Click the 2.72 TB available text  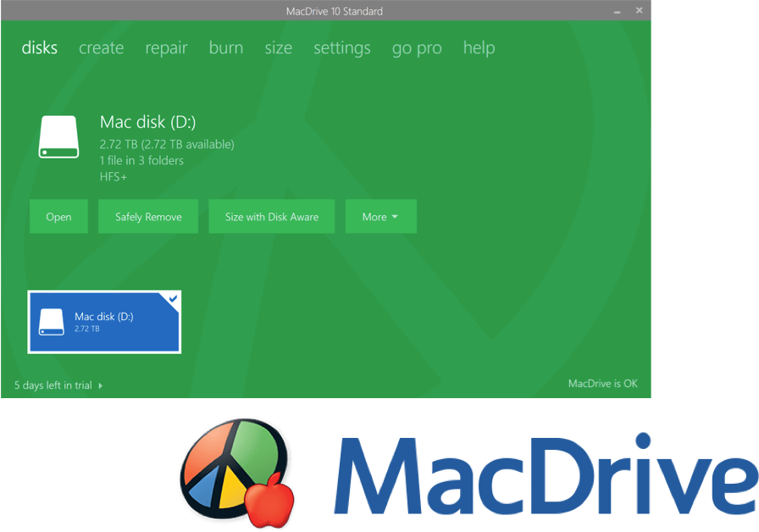coord(167,144)
